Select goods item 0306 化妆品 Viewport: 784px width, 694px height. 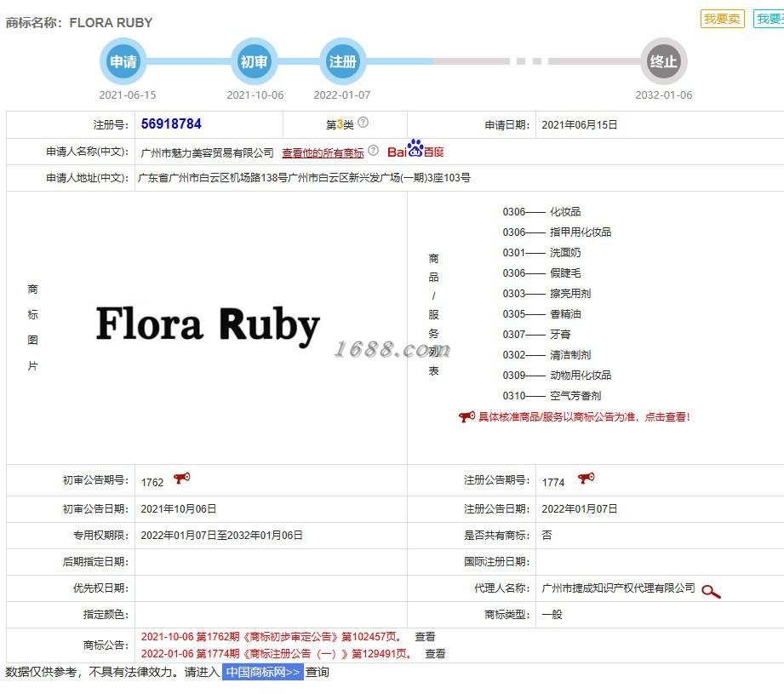(541, 212)
